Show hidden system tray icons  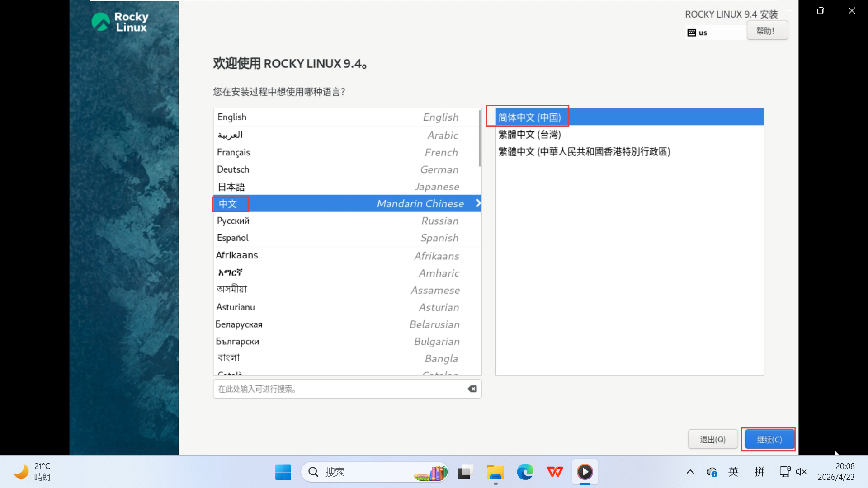690,472
